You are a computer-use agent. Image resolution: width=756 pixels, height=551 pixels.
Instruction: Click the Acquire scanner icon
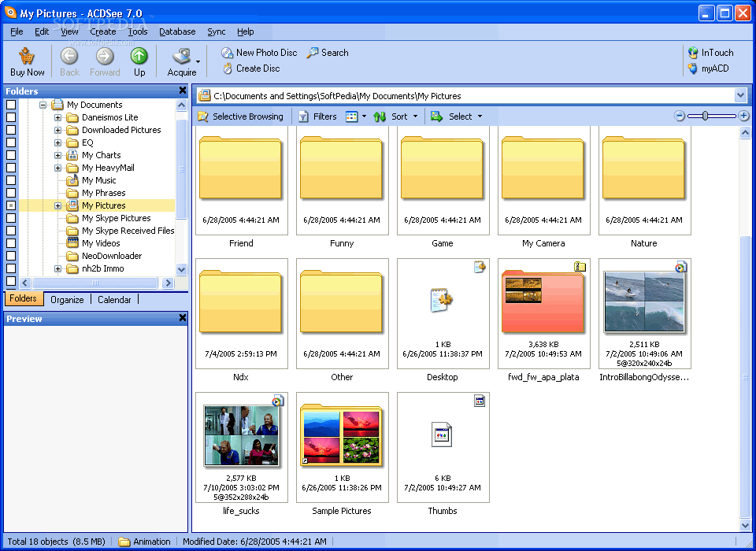(x=182, y=57)
